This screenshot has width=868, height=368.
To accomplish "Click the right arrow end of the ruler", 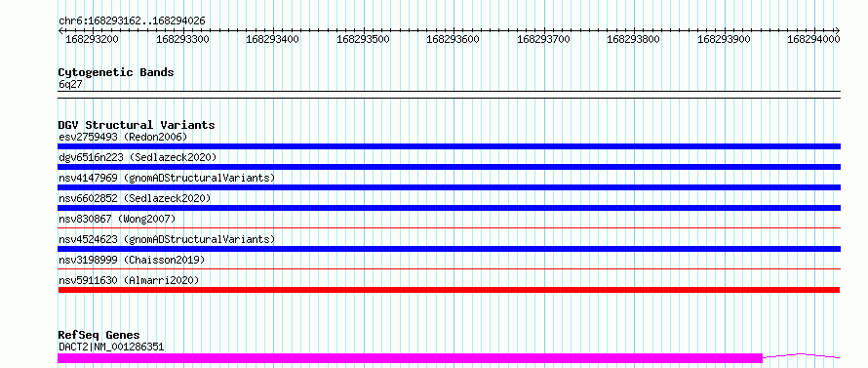I will point(838,30).
